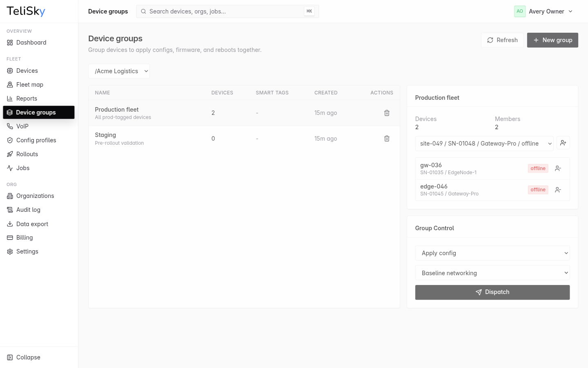Open the Baseline networking profile dropdown
Screen dimensions: 588x368
[492, 273]
